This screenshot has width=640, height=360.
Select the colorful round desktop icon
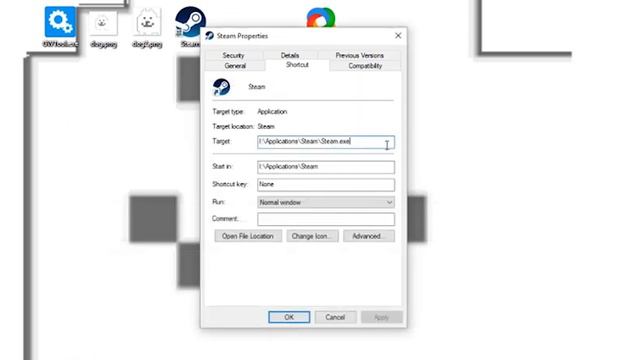[x=321, y=18]
